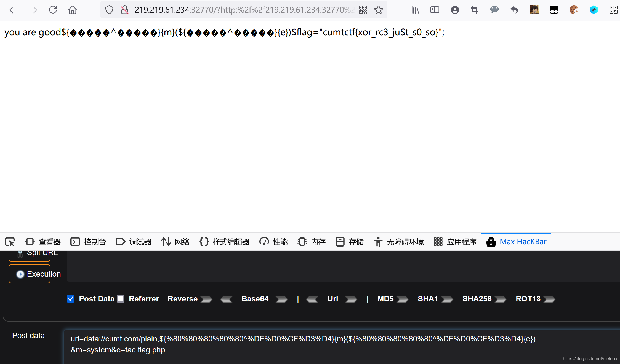Toggle the sidebar view icon
Viewport: 620px width, 364px height.
click(435, 10)
